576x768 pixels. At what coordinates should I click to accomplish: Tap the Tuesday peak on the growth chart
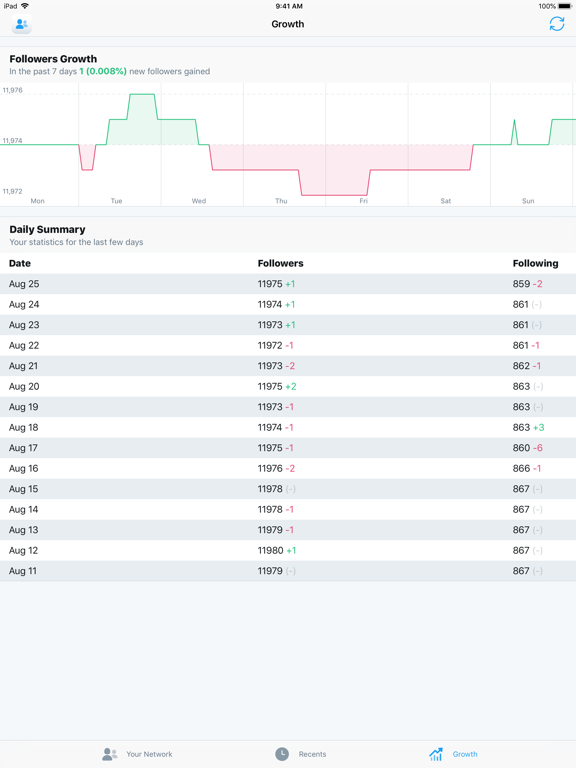pos(142,95)
